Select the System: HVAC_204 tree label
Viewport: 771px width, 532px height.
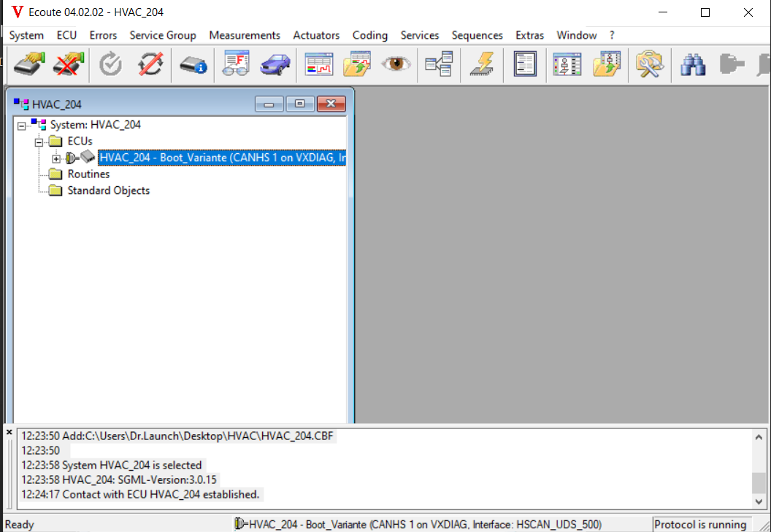(96, 124)
